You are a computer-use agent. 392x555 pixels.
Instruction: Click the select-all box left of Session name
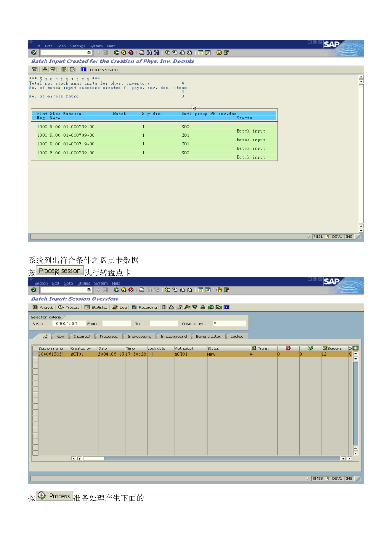[35, 348]
